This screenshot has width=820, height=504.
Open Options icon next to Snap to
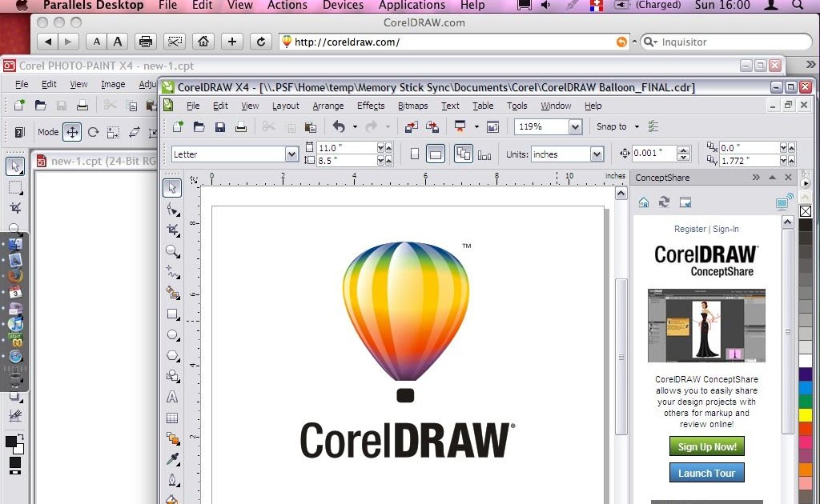[653, 126]
